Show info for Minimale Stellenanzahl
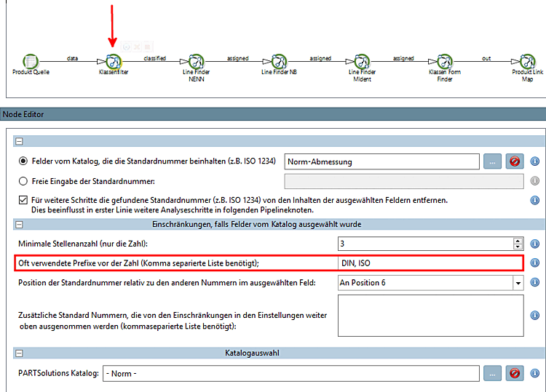This screenshot has width=546, height=392. (x=535, y=244)
